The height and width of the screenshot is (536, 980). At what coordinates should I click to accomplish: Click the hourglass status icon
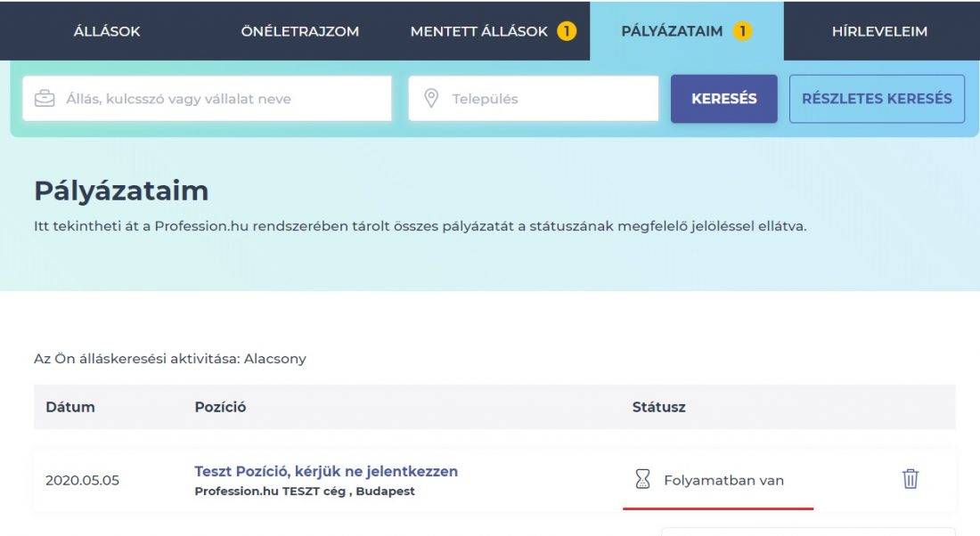pos(642,480)
